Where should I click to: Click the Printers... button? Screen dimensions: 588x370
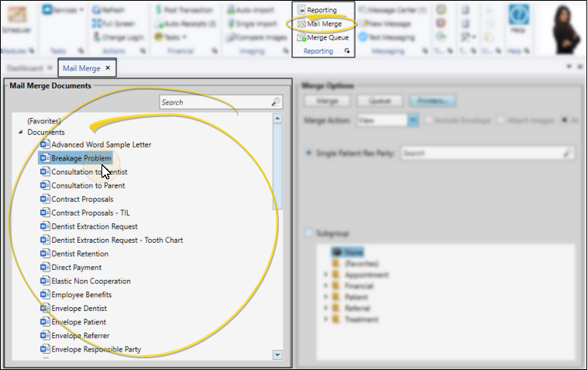[432, 101]
